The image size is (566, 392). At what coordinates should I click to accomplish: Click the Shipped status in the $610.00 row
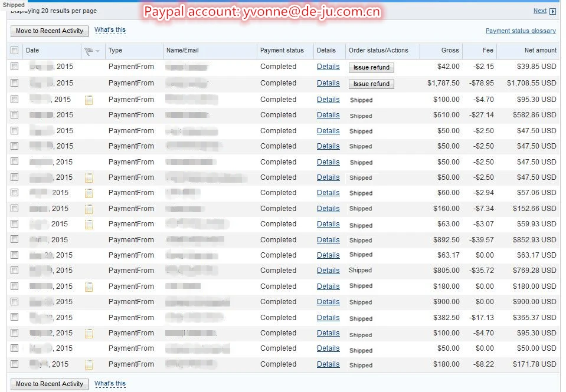361,116
